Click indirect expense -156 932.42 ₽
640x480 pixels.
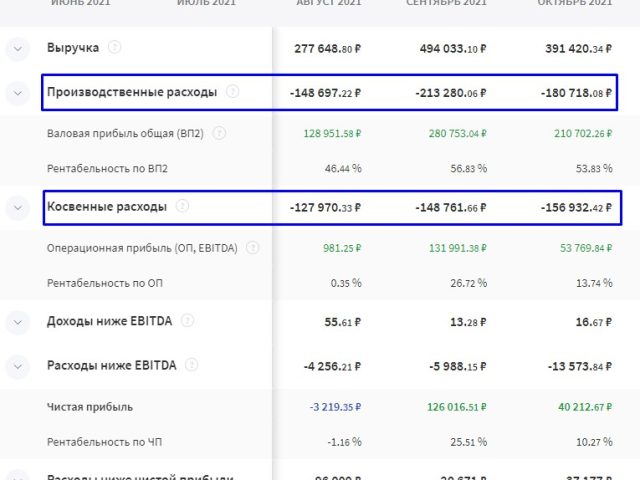577,208
